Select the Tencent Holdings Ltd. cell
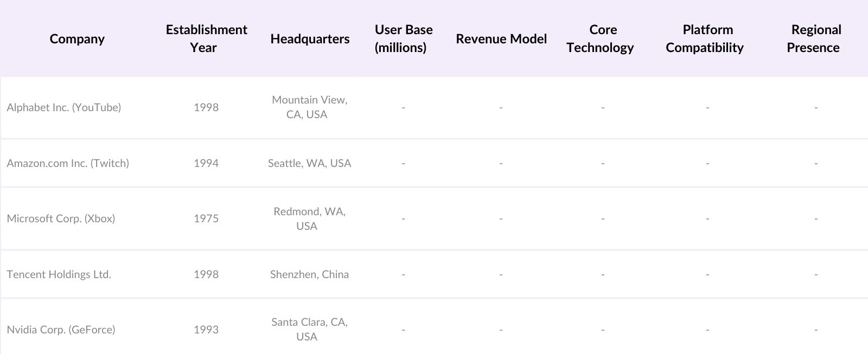Image resolution: width=868 pixels, height=354 pixels. tap(59, 274)
